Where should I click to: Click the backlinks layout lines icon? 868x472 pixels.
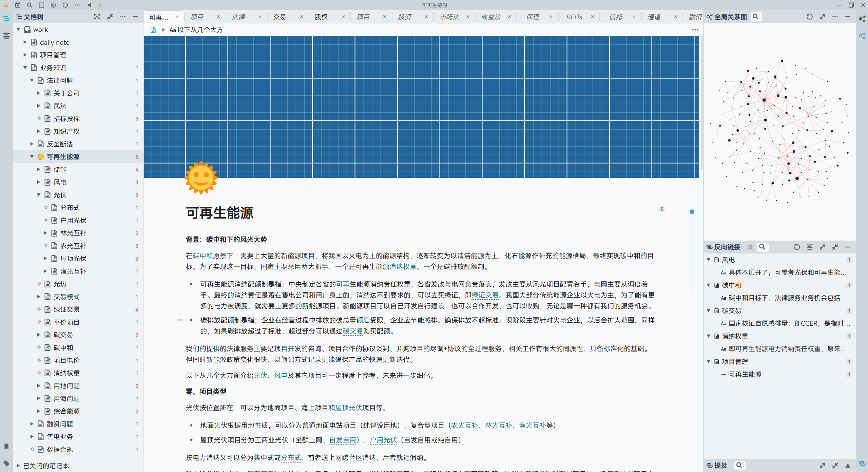[x=809, y=247]
